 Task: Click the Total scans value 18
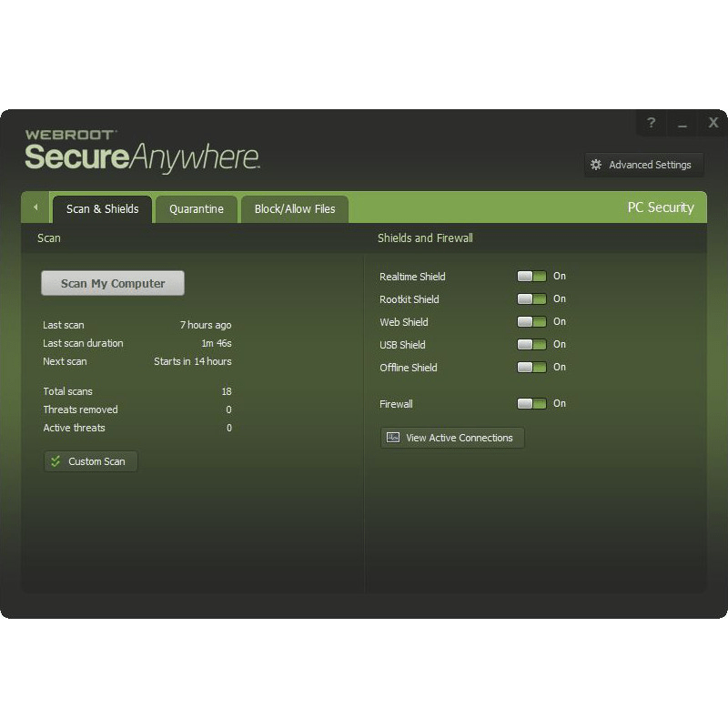pos(227,391)
